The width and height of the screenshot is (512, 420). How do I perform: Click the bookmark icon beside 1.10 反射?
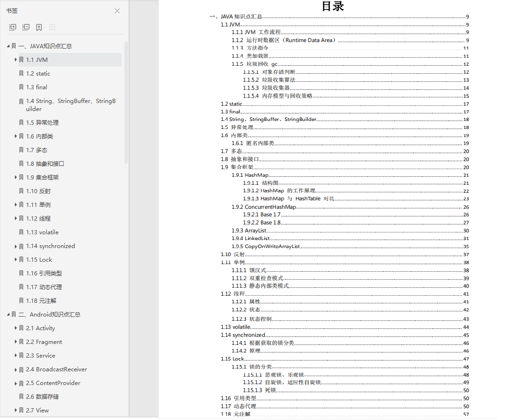pos(21,191)
